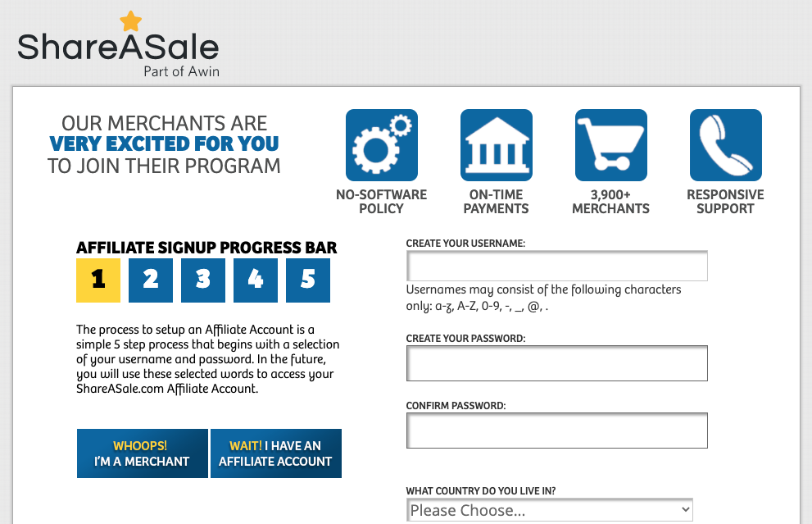This screenshot has height=524, width=812.
Task: Click the 3,900+ Merchants label text
Action: (x=610, y=202)
